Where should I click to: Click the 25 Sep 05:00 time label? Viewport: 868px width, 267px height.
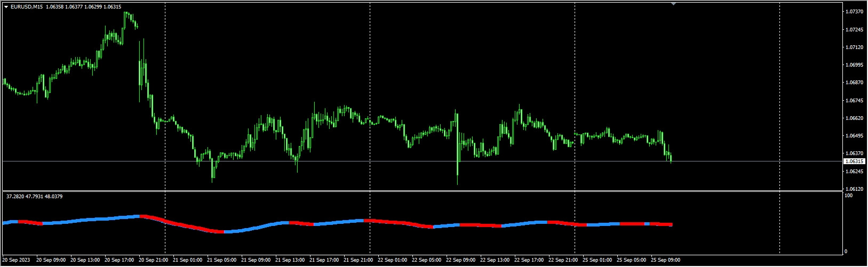click(632, 260)
